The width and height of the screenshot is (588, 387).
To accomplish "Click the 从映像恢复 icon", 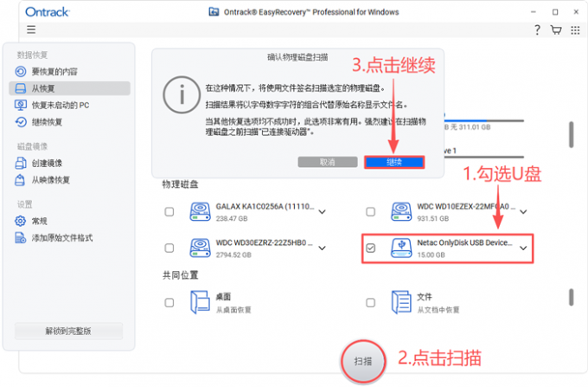I will tap(20, 180).
